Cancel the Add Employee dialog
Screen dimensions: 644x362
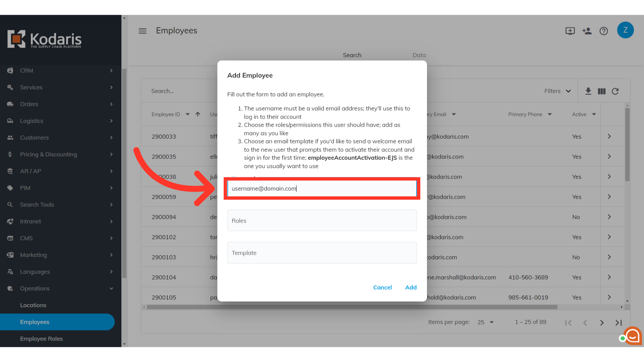tap(382, 287)
